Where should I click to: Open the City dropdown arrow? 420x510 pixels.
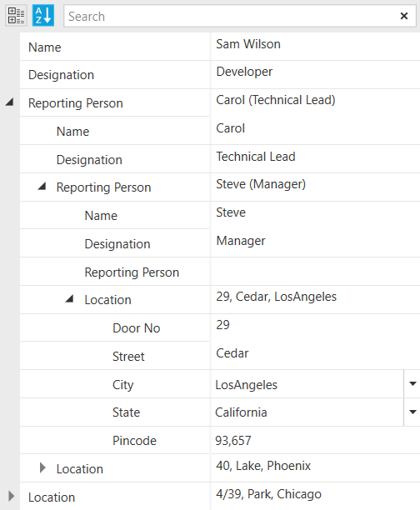pos(412,384)
